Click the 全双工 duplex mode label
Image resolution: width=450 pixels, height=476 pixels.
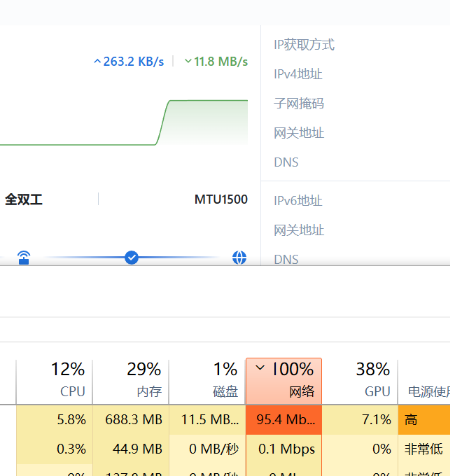[x=24, y=199]
